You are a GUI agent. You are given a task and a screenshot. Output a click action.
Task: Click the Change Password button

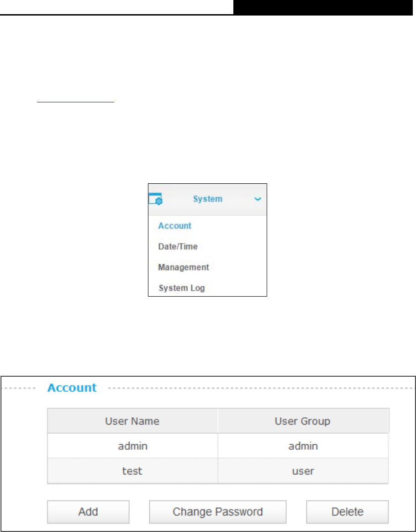[x=218, y=511]
